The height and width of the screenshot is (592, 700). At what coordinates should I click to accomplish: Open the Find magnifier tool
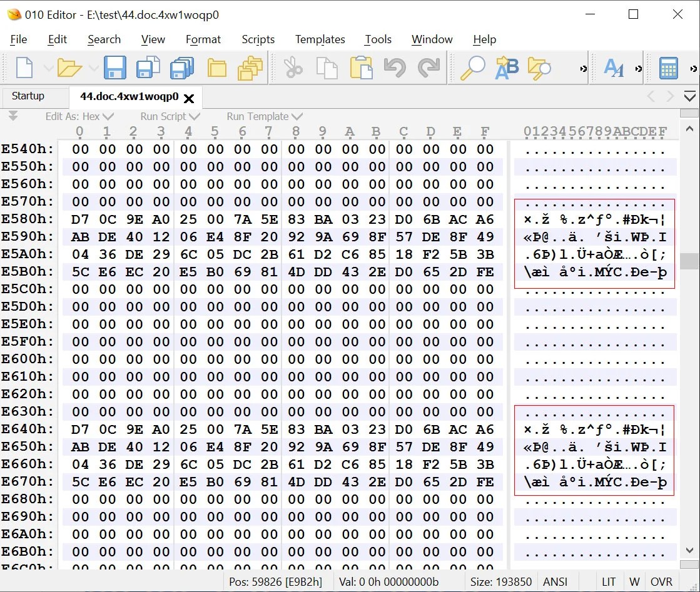tap(473, 68)
